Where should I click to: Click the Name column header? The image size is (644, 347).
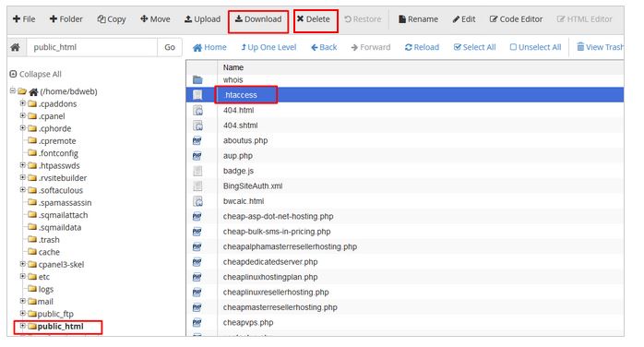pyautogui.click(x=233, y=67)
